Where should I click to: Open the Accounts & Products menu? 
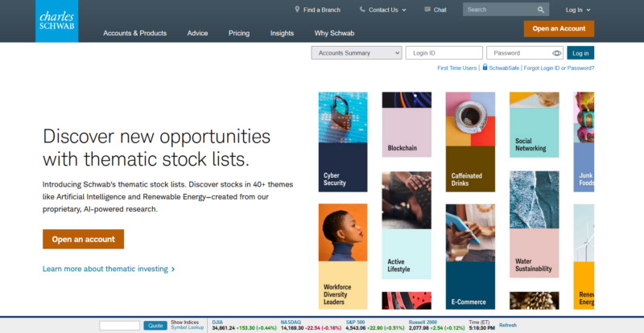pos(134,33)
